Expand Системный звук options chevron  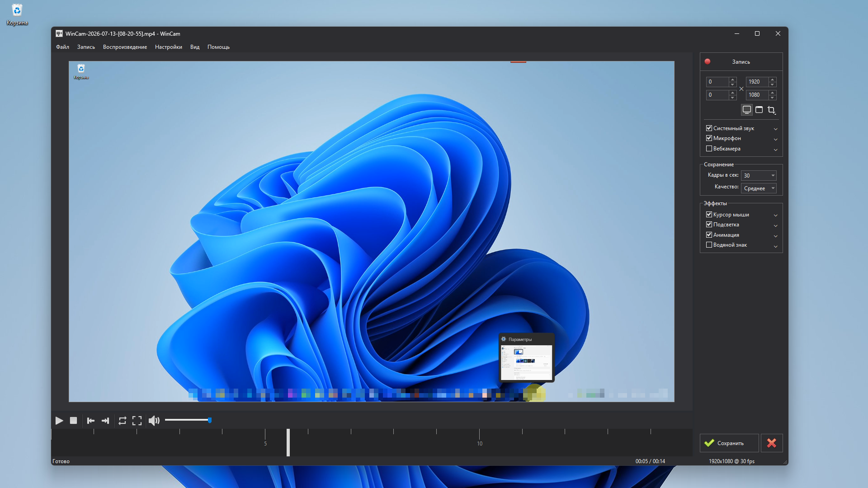(776, 129)
